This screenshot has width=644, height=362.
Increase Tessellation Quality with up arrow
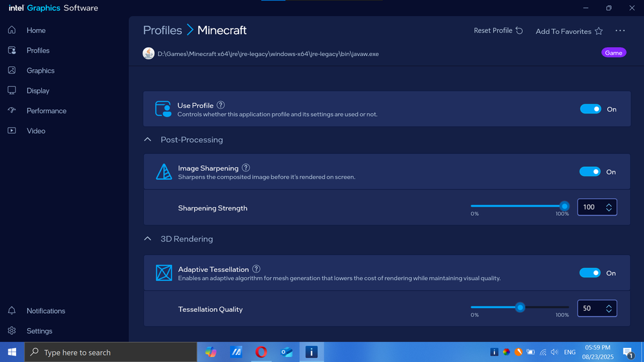point(609,306)
